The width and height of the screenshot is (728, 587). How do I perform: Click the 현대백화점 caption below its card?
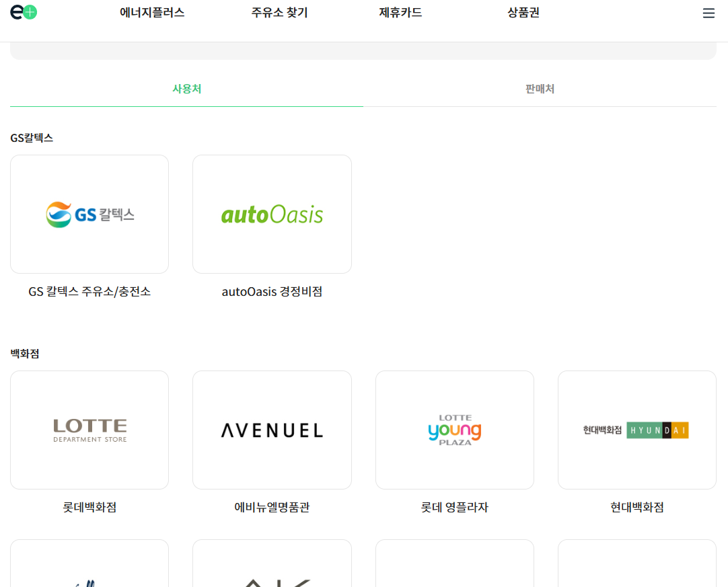click(637, 507)
